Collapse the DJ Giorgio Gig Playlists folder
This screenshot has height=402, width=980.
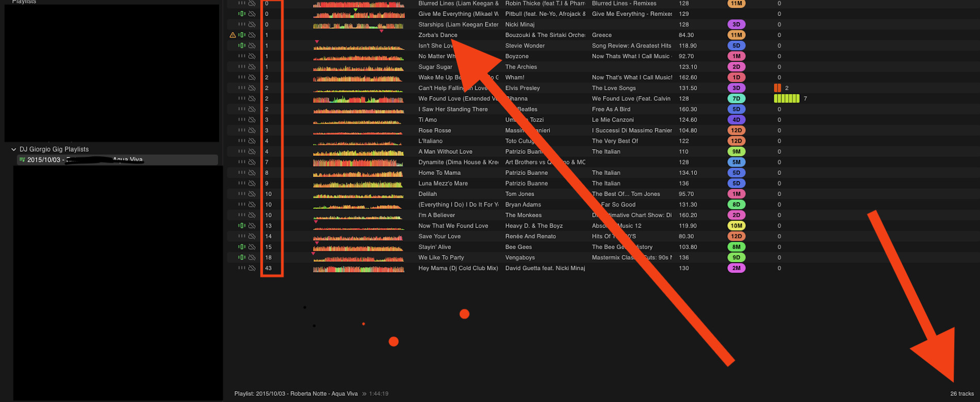(x=14, y=149)
